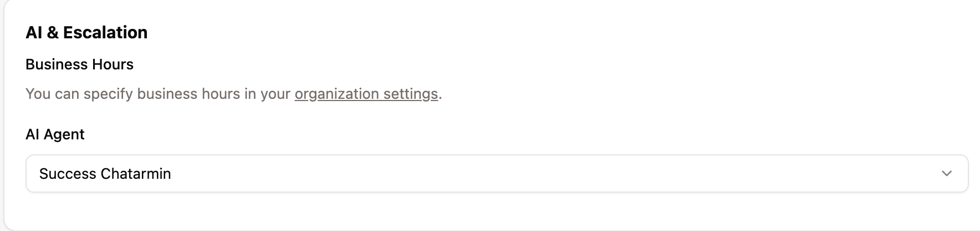Follow the underlined organization settings hyperlink
980x231 pixels.
[366, 94]
